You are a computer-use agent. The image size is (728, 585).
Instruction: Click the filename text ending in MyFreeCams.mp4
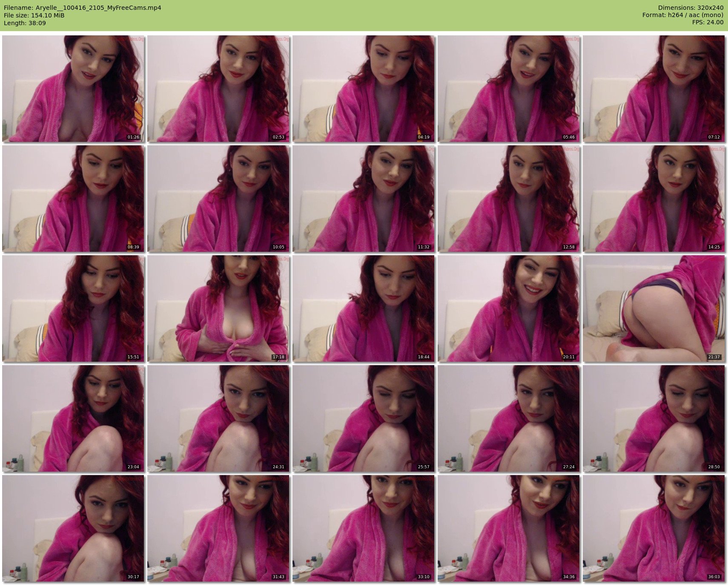pos(83,8)
